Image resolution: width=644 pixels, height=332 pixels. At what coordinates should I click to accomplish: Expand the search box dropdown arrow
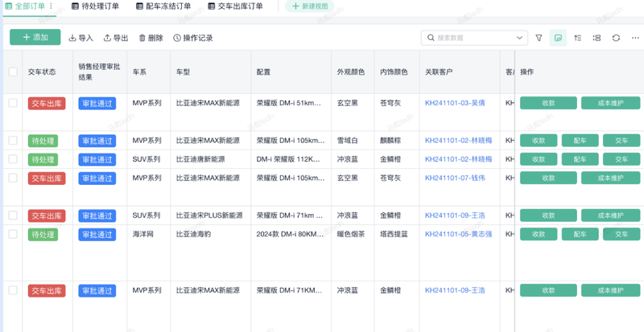click(x=519, y=38)
